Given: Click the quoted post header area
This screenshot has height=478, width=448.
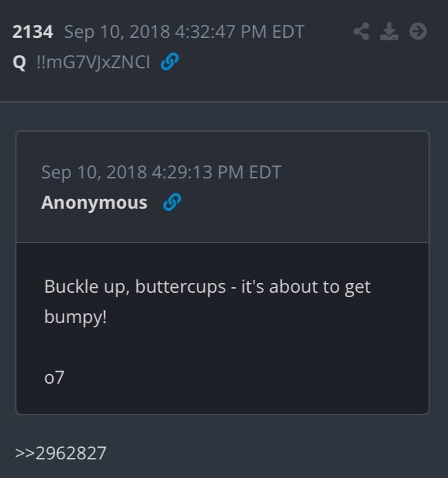Looking at the screenshot, I should coord(223,187).
